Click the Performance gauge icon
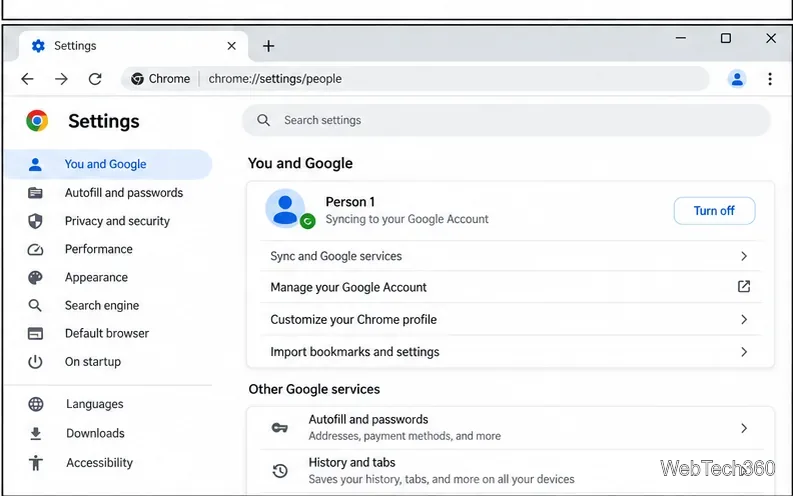The width and height of the screenshot is (793, 496). point(35,249)
